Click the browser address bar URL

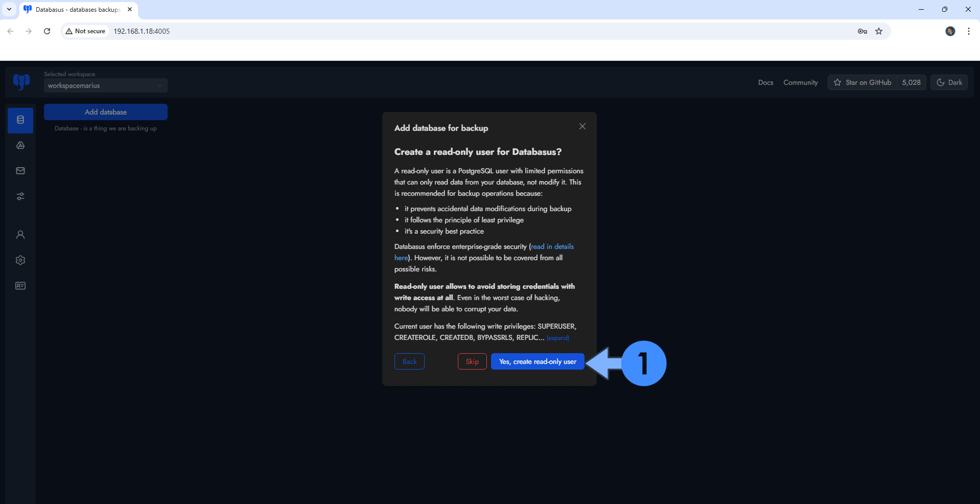click(x=142, y=31)
